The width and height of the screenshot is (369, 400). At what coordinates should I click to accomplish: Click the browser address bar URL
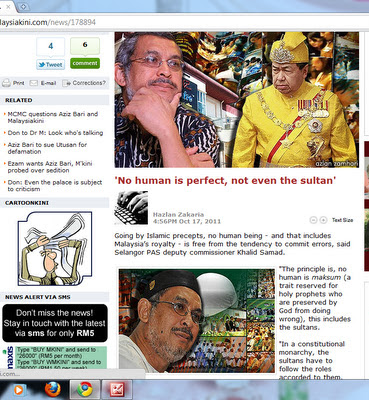[48, 23]
